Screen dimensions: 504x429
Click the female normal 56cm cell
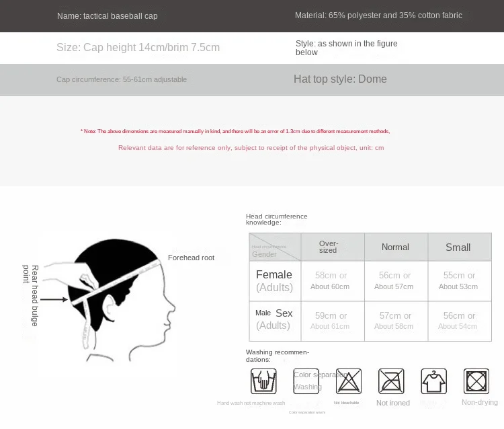395,281
